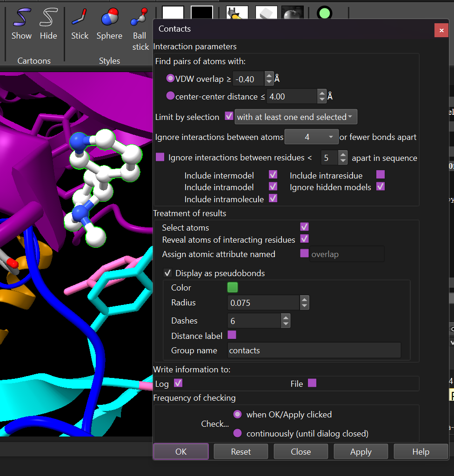Open the bonds apart dropdown showing 4
The image size is (454, 476).
tap(311, 137)
